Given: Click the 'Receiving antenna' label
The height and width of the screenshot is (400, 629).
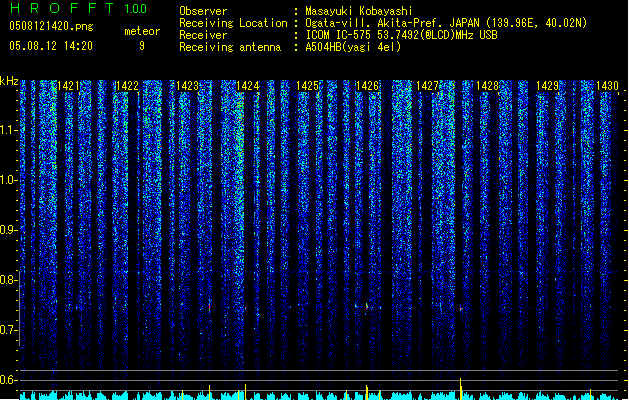Looking at the screenshot, I should 230,47.
